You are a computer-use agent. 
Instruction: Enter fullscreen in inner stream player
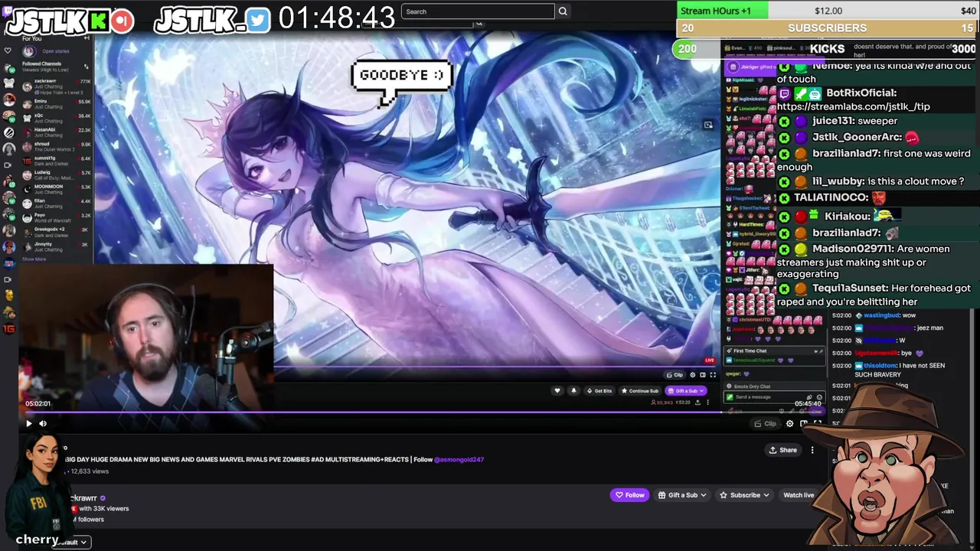point(713,375)
